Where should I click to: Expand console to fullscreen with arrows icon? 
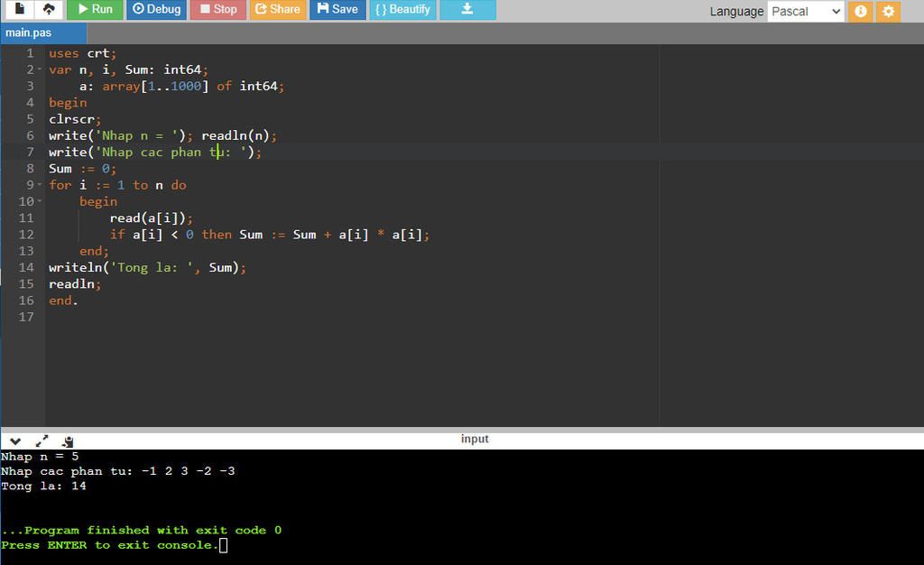[x=42, y=441]
